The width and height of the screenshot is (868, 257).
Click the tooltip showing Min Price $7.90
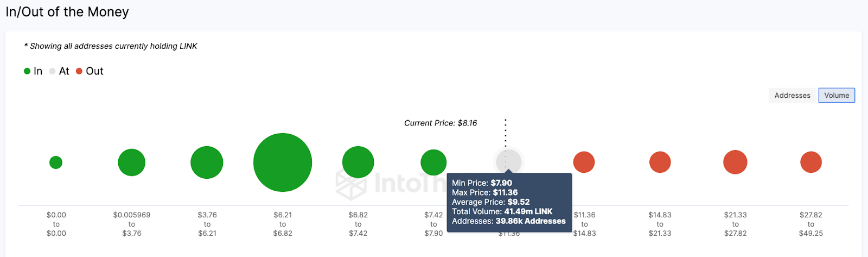[509, 202]
